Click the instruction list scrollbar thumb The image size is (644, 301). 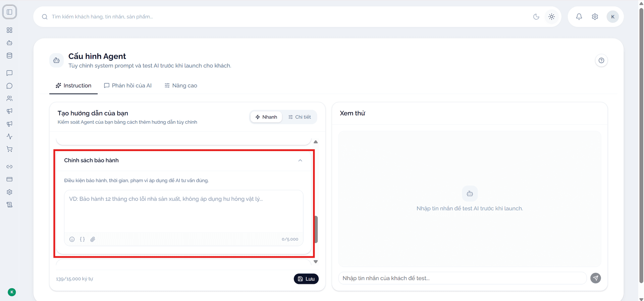tap(316, 230)
